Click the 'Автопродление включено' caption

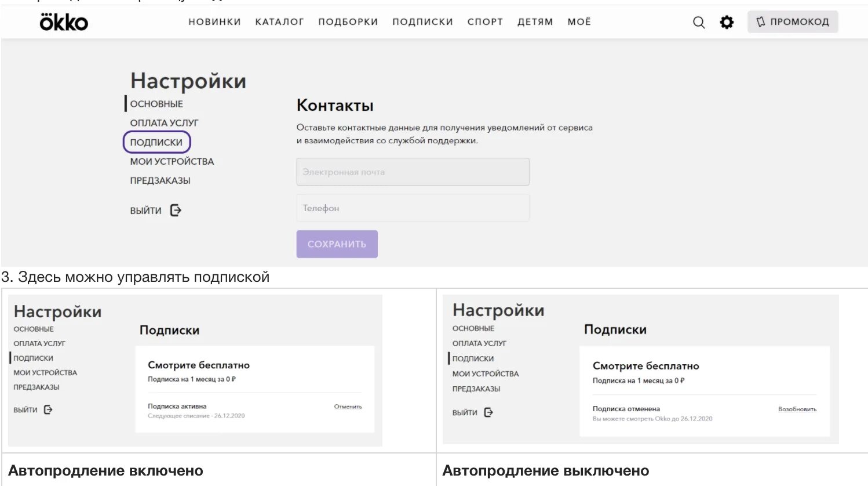[x=105, y=470]
